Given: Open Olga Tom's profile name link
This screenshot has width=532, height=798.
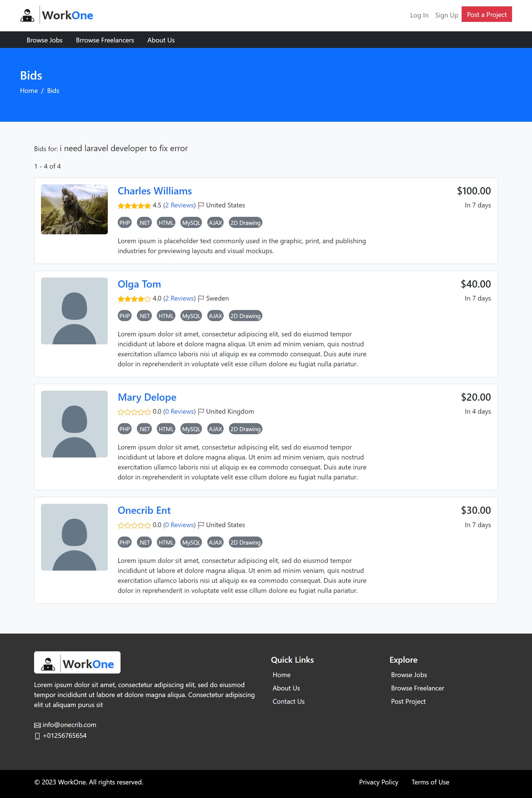Looking at the screenshot, I should tap(139, 284).
